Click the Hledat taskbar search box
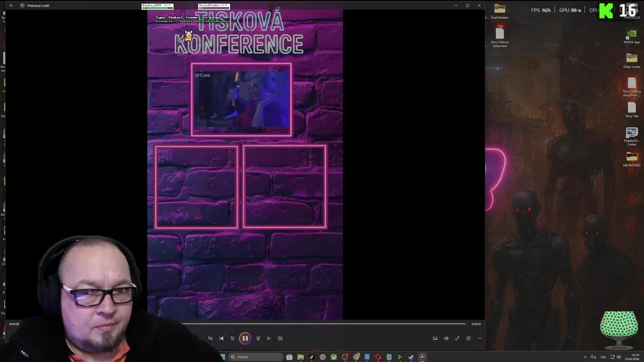Viewport: 644px width, 362px height. 256,357
